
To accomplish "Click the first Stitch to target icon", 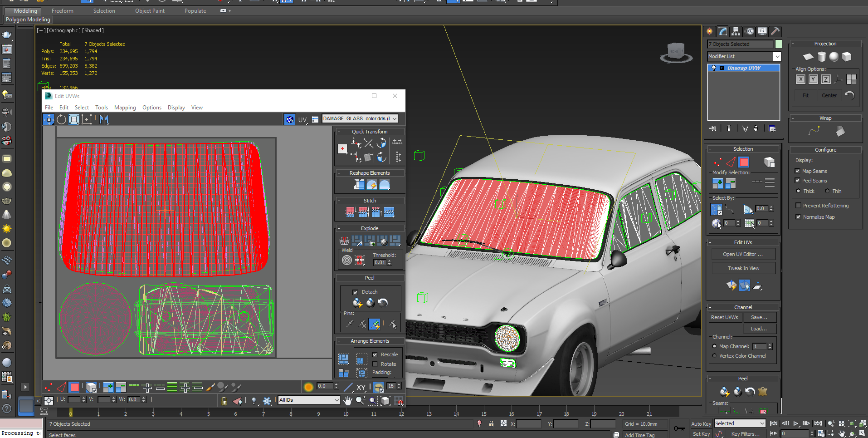I will tap(350, 212).
